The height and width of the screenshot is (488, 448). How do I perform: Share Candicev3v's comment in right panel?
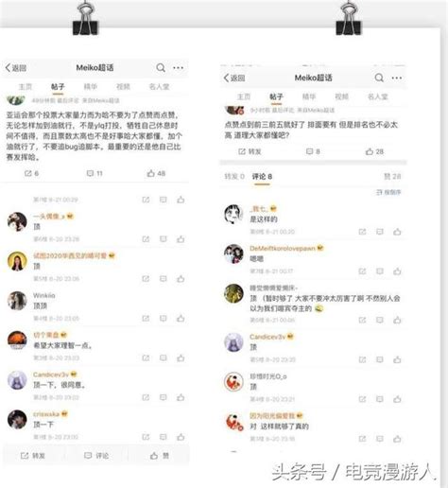tap(362, 359)
